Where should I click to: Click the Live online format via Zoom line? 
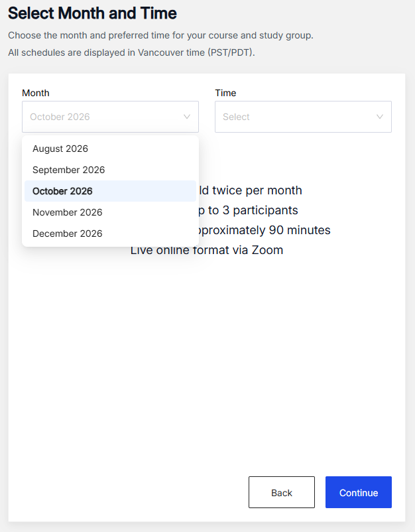click(207, 250)
